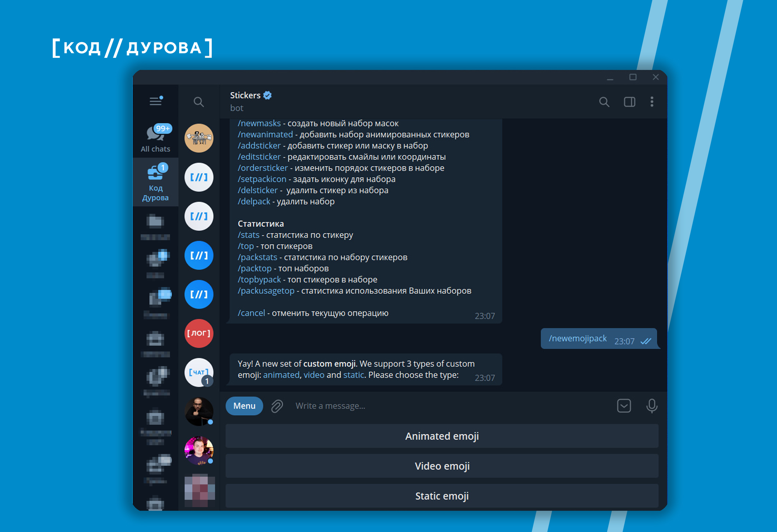This screenshot has width=777, height=532.
Task: Open the man in black shirt chat
Action: click(199, 412)
